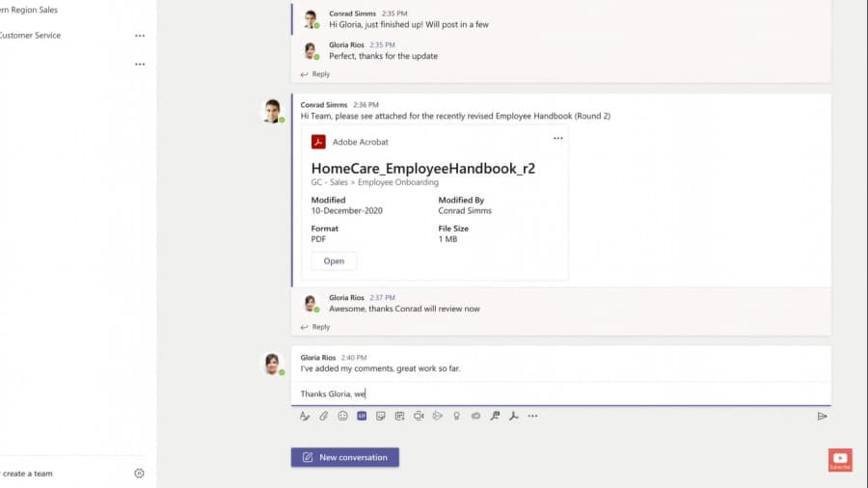Open HomeCare_EmployeeHandbook_r2 file title

click(422, 168)
